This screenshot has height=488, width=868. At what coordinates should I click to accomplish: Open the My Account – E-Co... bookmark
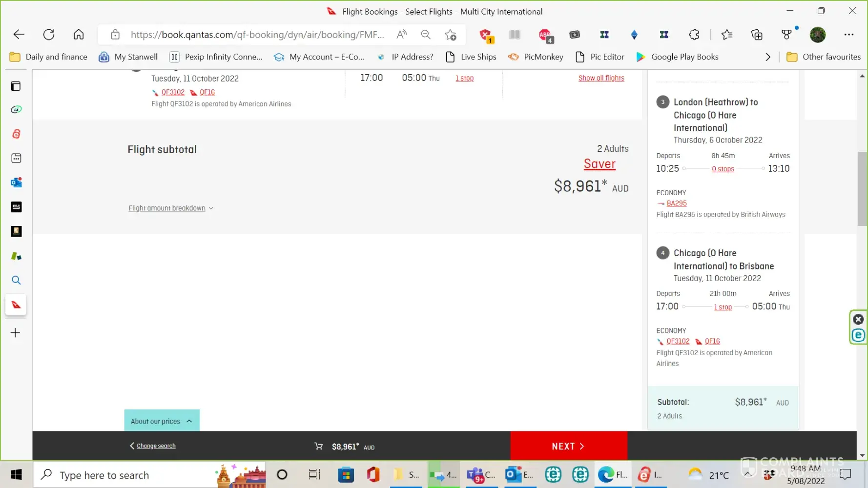pyautogui.click(x=319, y=57)
